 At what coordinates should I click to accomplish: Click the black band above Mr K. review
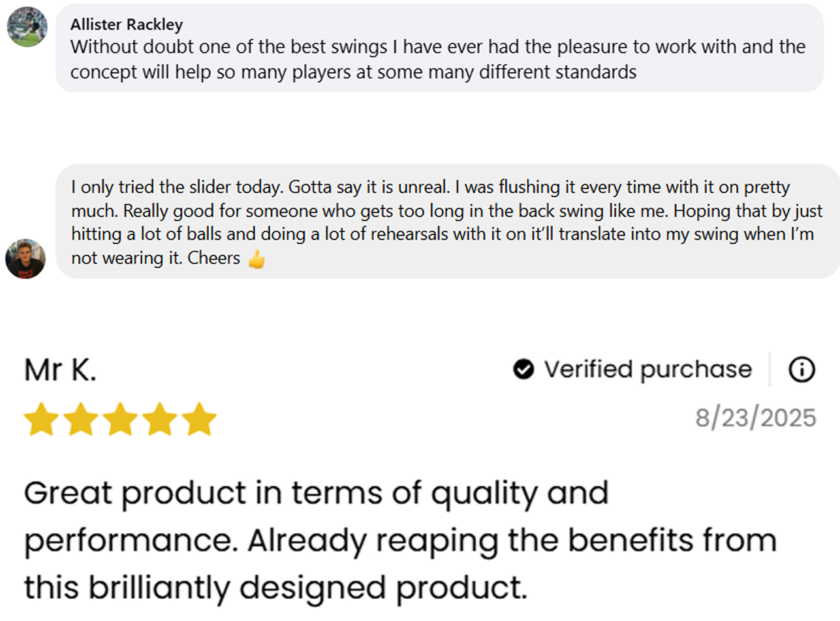pos(420,308)
